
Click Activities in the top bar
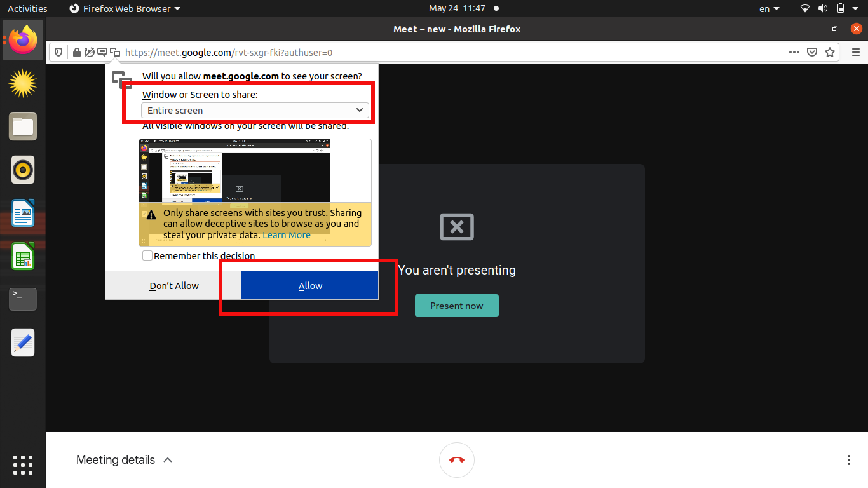point(27,8)
